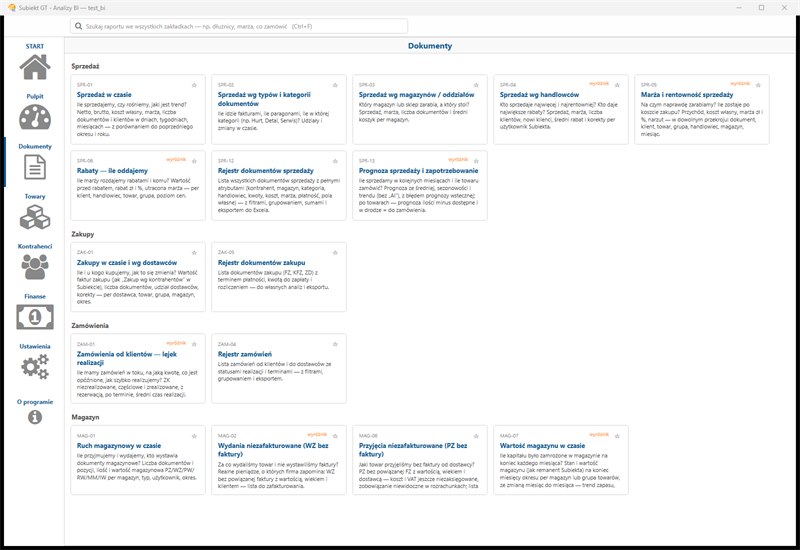Select the Dokumenty document icon in sidebar
Screen dimensions: 800x550
point(35,167)
